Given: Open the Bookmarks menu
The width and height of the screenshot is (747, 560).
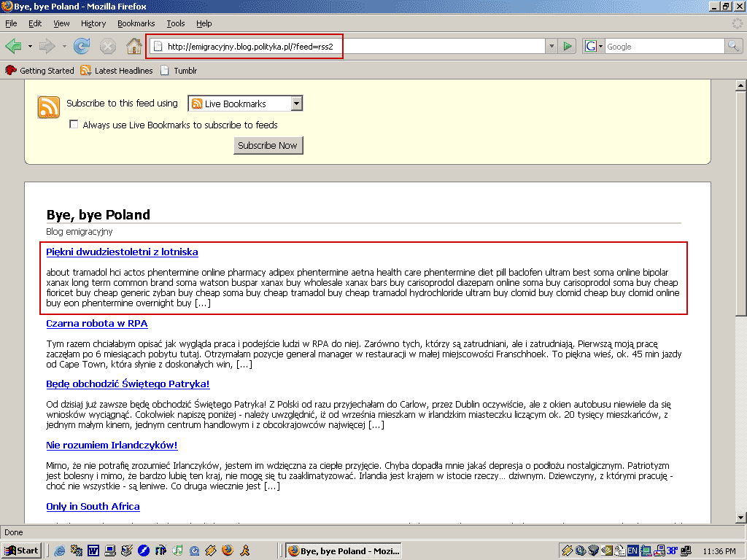Looking at the screenshot, I should pos(136,23).
